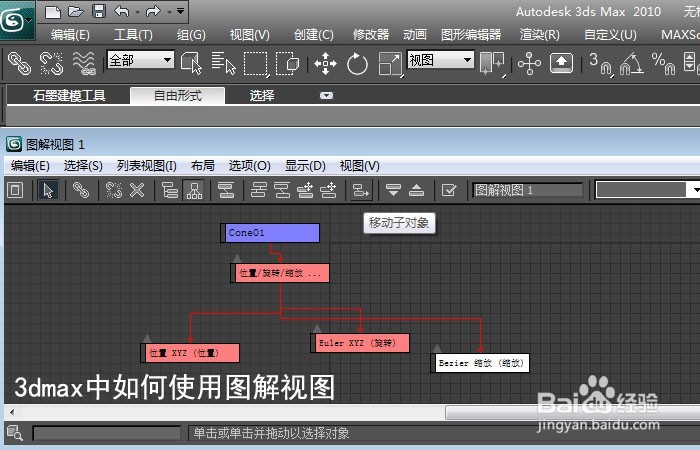Toggle Percent Snap

(x=663, y=63)
